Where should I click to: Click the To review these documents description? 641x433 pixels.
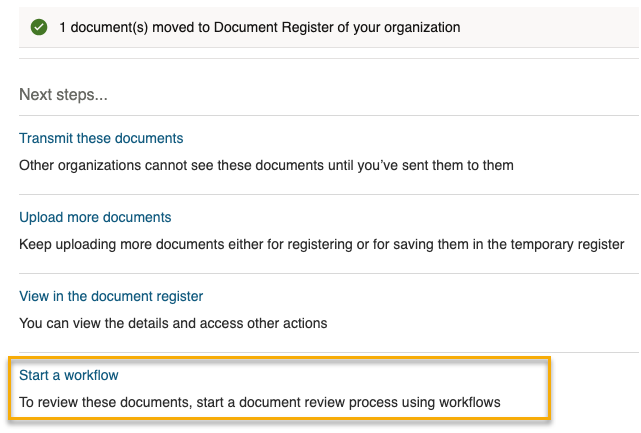pos(260,402)
